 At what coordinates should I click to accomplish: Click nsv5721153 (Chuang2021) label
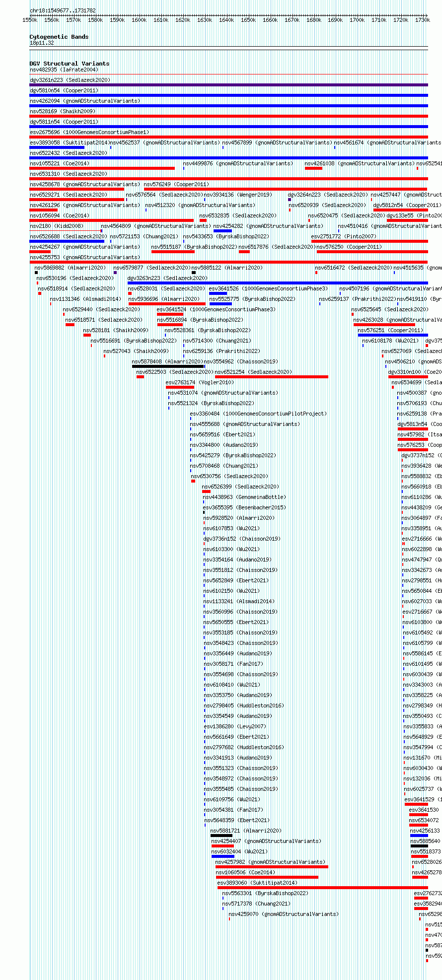click(144, 236)
